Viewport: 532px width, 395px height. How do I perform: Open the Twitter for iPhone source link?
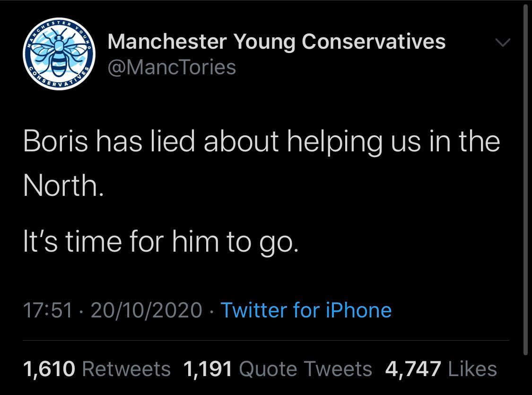click(306, 310)
